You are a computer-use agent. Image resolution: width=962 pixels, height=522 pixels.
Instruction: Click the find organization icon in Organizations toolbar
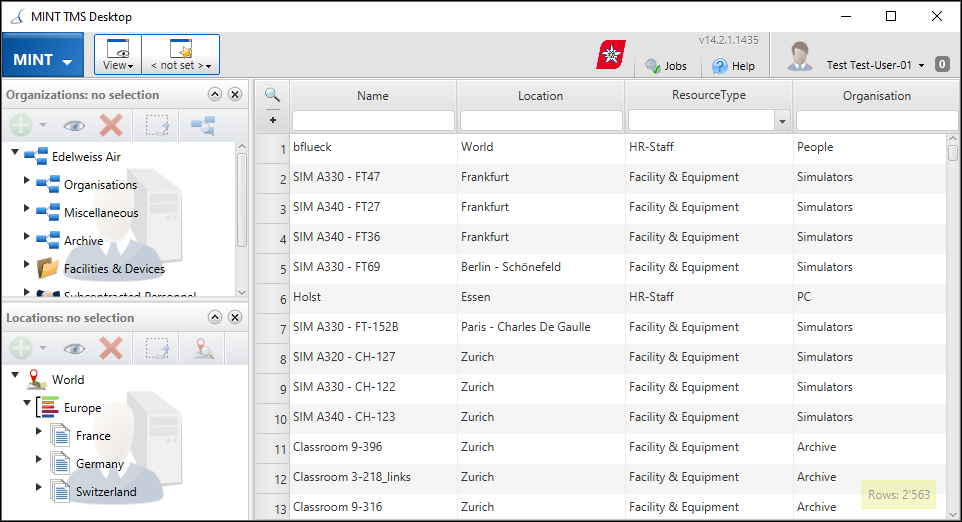click(202, 126)
